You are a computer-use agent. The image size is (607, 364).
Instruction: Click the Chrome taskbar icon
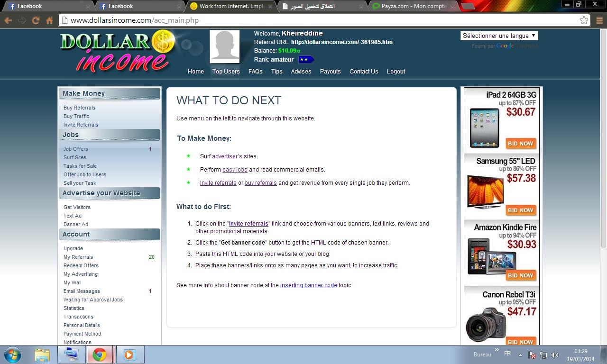click(100, 355)
